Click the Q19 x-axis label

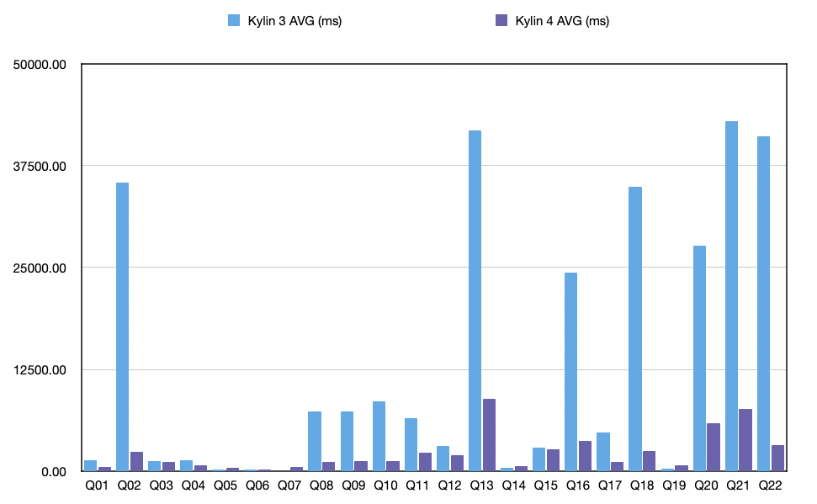click(674, 485)
